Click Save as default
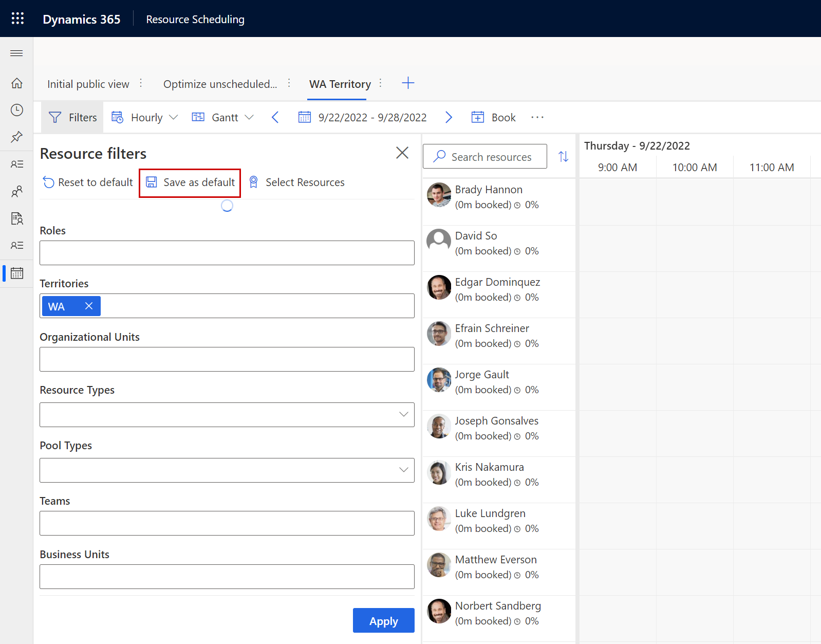The height and width of the screenshot is (644, 821). click(191, 182)
